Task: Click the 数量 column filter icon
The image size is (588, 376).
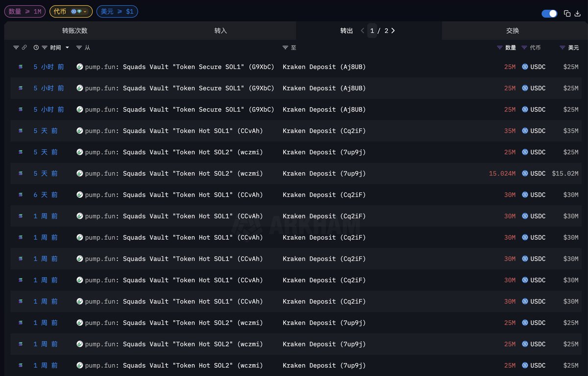Action: tap(500, 47)
